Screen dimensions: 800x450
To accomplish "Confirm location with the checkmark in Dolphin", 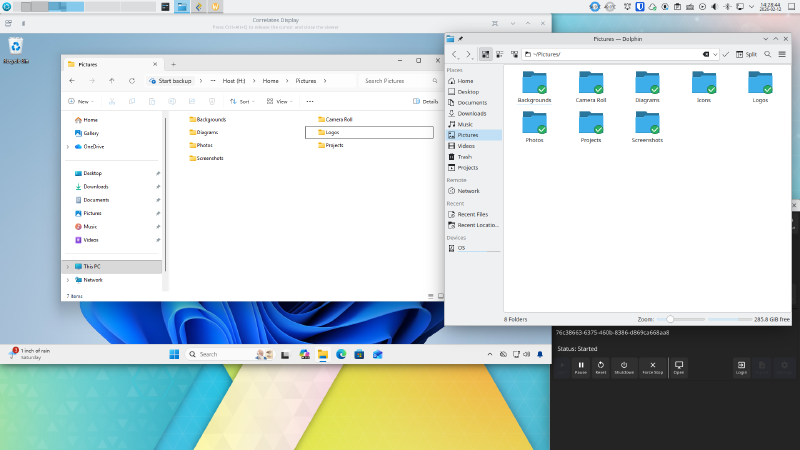I will coord(726,54).
